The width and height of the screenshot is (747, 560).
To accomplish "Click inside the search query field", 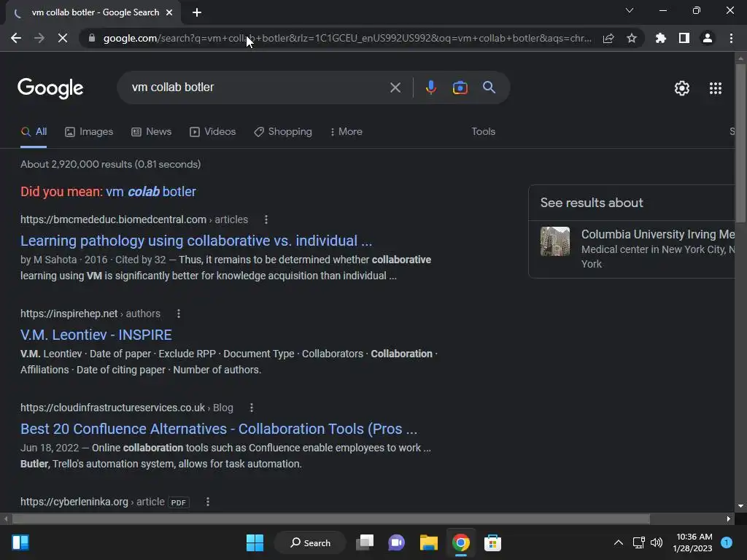I will pyautogui.click(x=258, y=87).
